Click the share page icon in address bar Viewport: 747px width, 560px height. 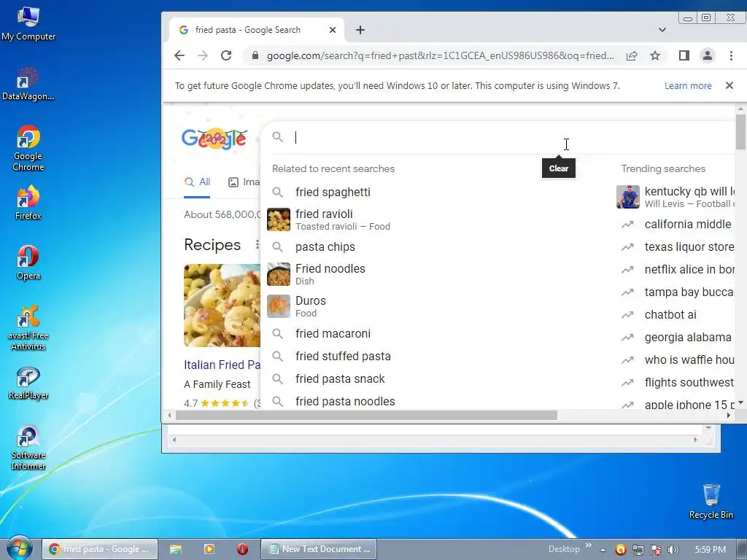click(x=632, y=55)
